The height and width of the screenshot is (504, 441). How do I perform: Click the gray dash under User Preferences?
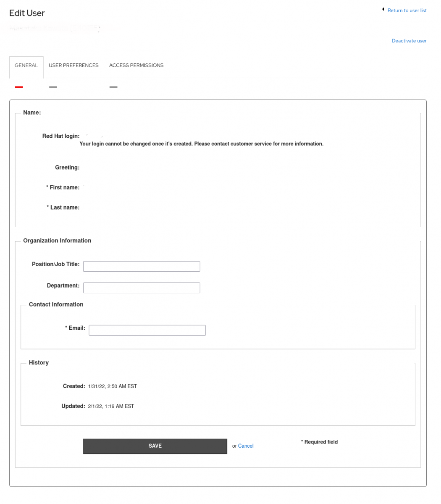(53, 87)
